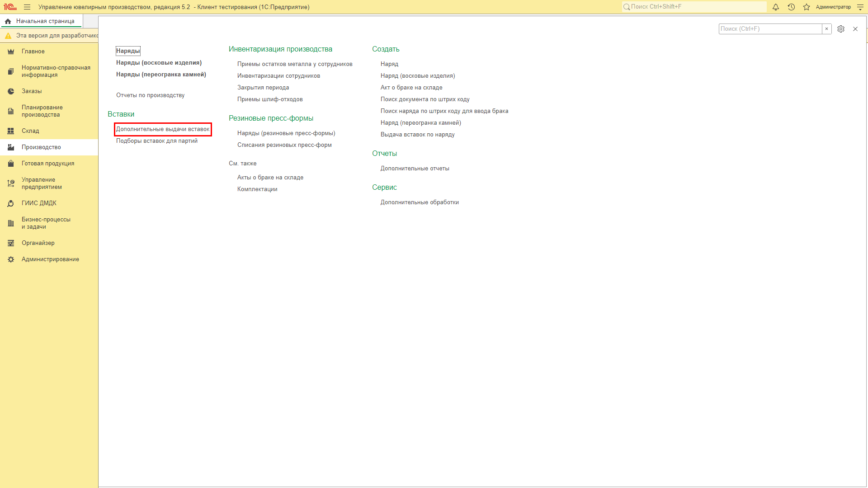This screenshot has width=868, height=488.
Task: Open Дополнительные отчеты
Action: point(415,169)
